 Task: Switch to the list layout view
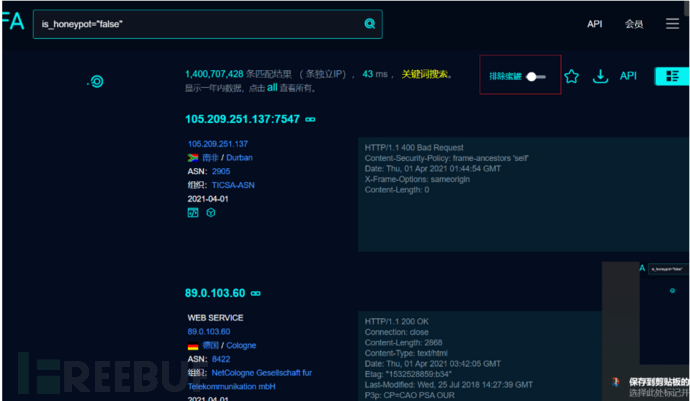(x=671, y=76)
